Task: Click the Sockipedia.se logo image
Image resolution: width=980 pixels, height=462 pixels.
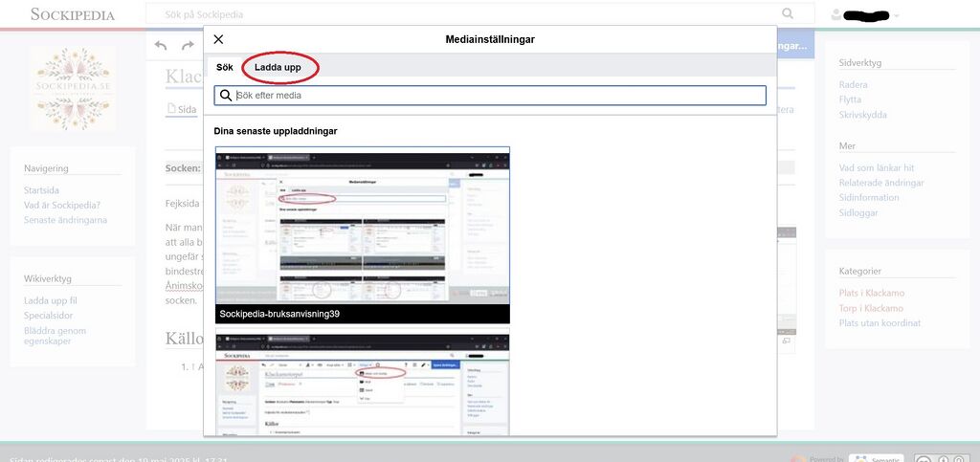Action: [x=72, y=89]
